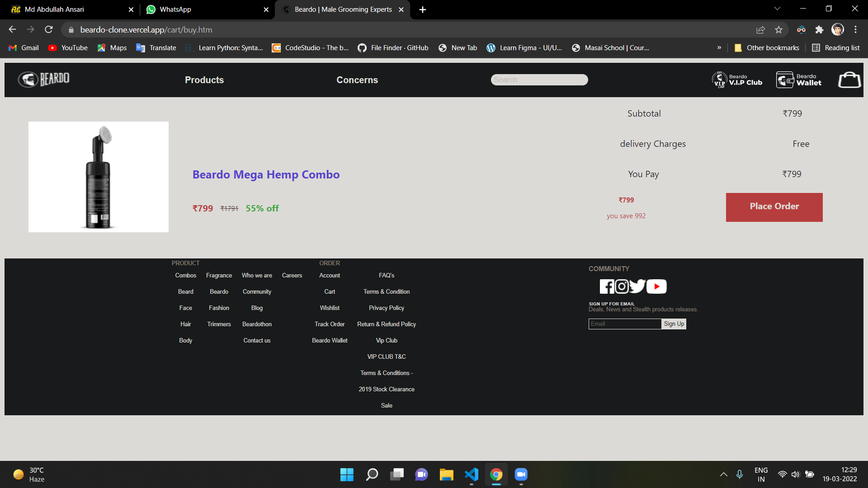Image resolution: width=868 pixels, height=488 pixels.
Task: Open Track Order footer link
Action: (x=330, y=324)
